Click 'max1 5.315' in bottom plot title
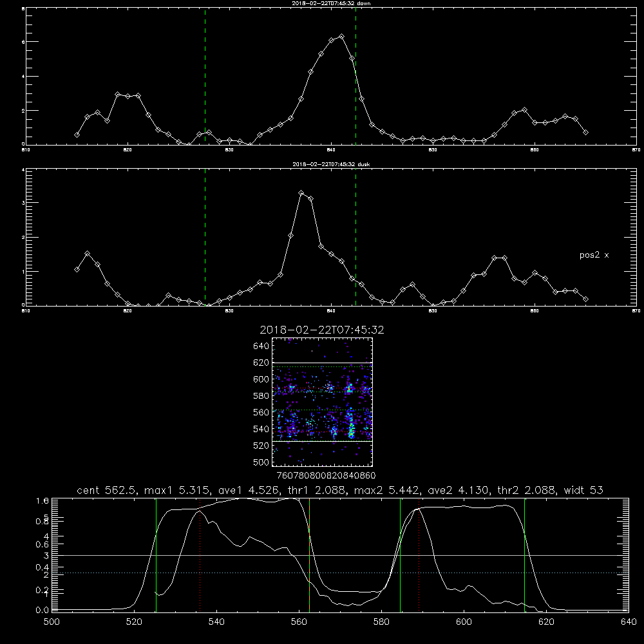Screen dimensions: 644x644 click(x=176, y=490)
